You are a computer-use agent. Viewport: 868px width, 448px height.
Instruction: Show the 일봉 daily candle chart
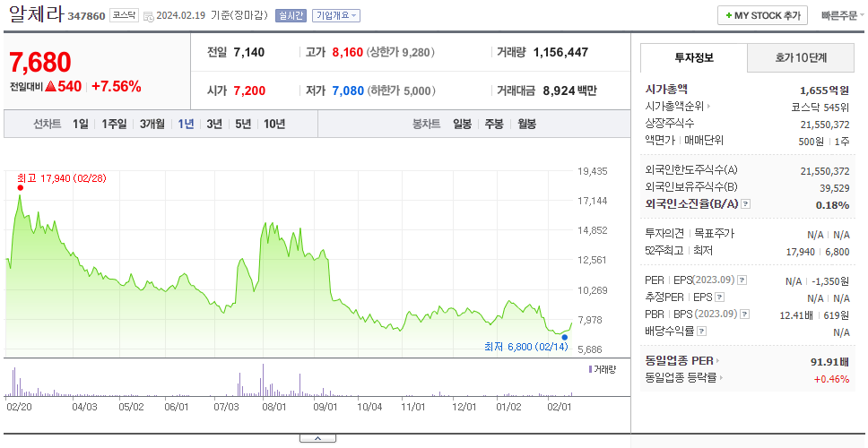point(462,124)
